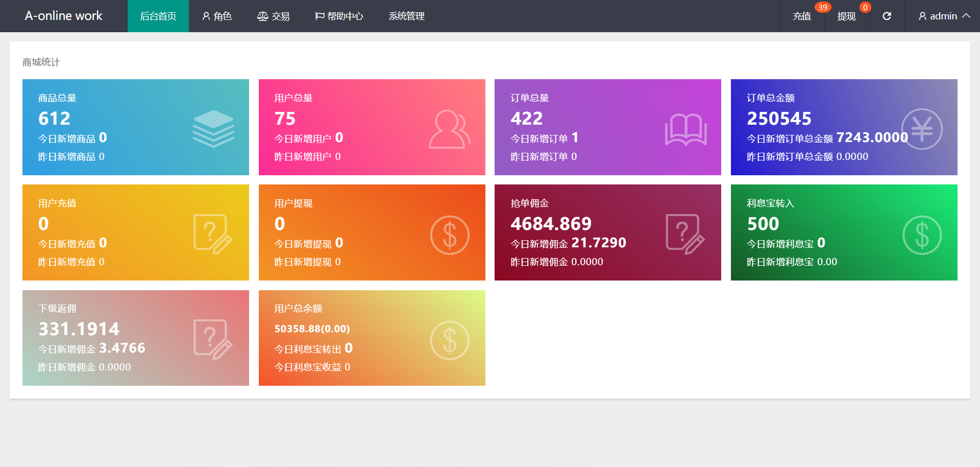Expand the admin user dropdown
Viewport: 980px width, 467px height.
pyautogui.click(x=944, y=16)
